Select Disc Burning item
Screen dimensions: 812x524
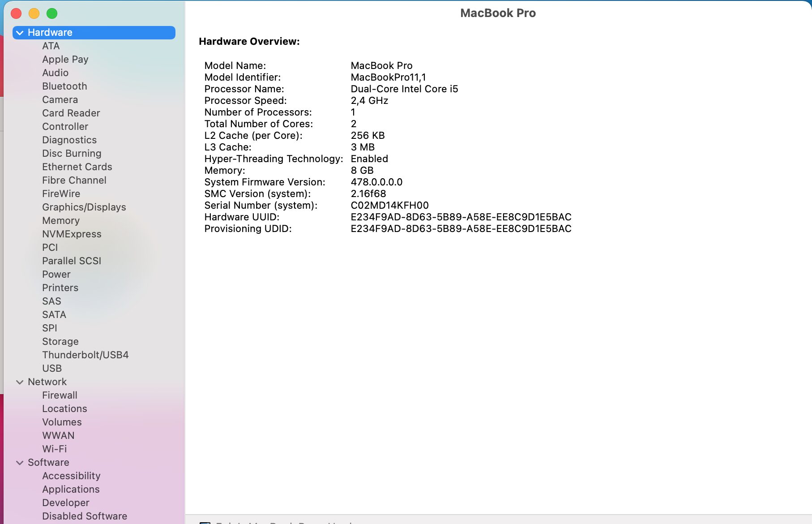(x=72, y=154)
